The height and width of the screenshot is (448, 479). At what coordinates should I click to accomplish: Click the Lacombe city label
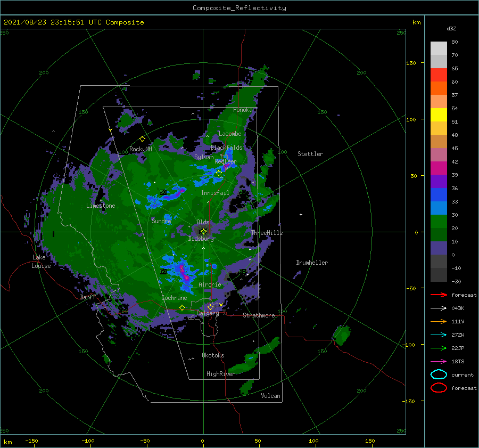coord(230,134)
